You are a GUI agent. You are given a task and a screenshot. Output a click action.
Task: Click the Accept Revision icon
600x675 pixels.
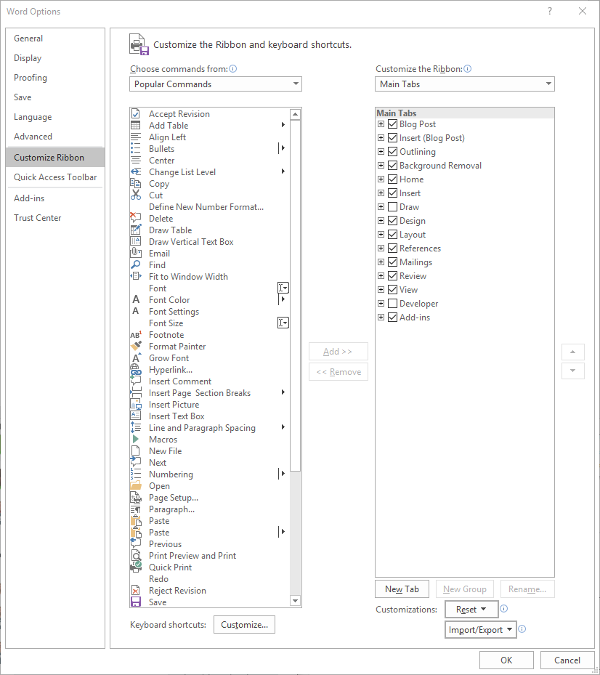[136, 114]
